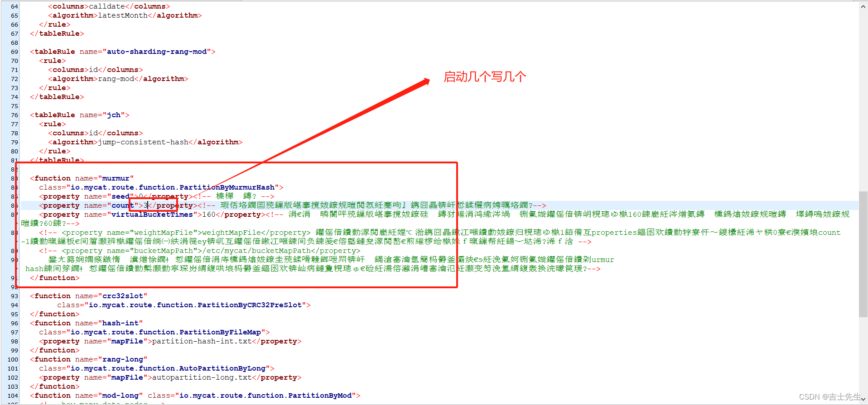Screen dimensions: 868x405
Task: Click the commented 'weightMapFile' property
Action: click(x=186, y=233)
